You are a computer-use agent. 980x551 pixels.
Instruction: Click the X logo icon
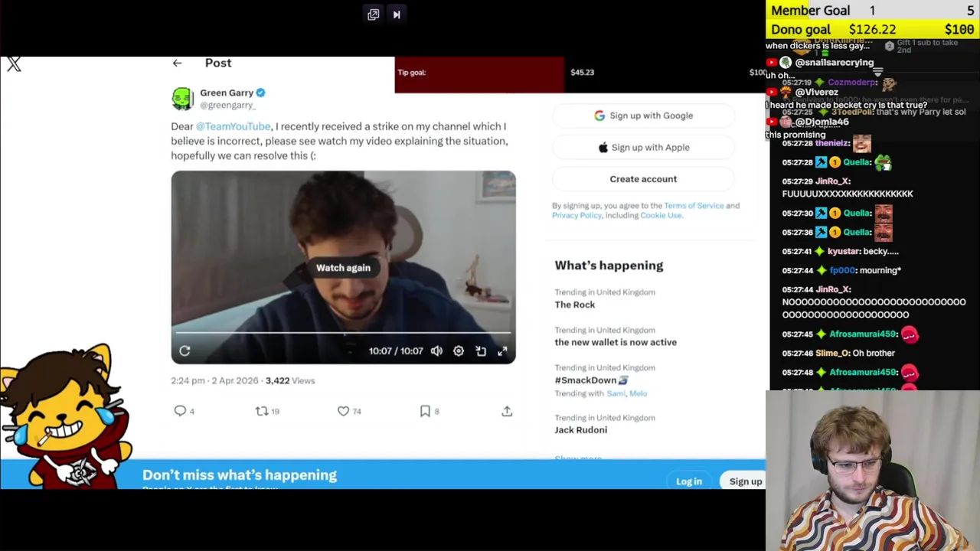pos(14,64)
